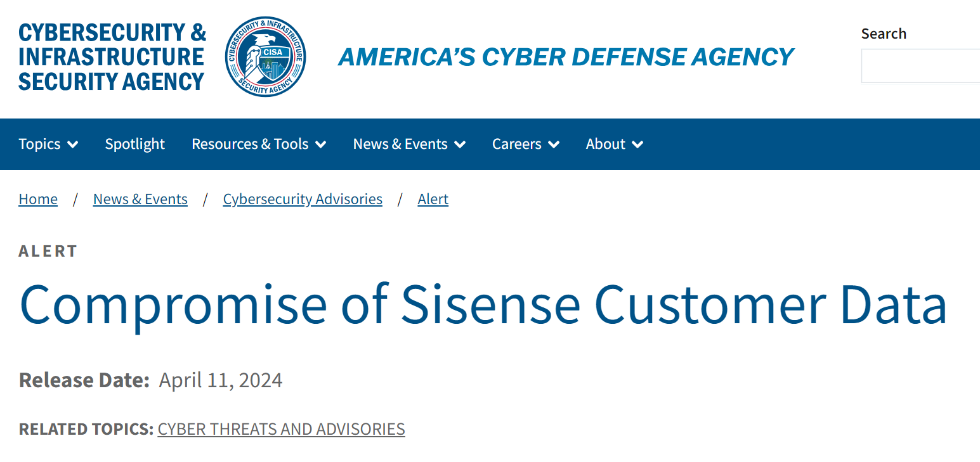Click the Alert breadcrumb link
The width and height of the screenshot is (980, 462).
[x=433, y=199]
